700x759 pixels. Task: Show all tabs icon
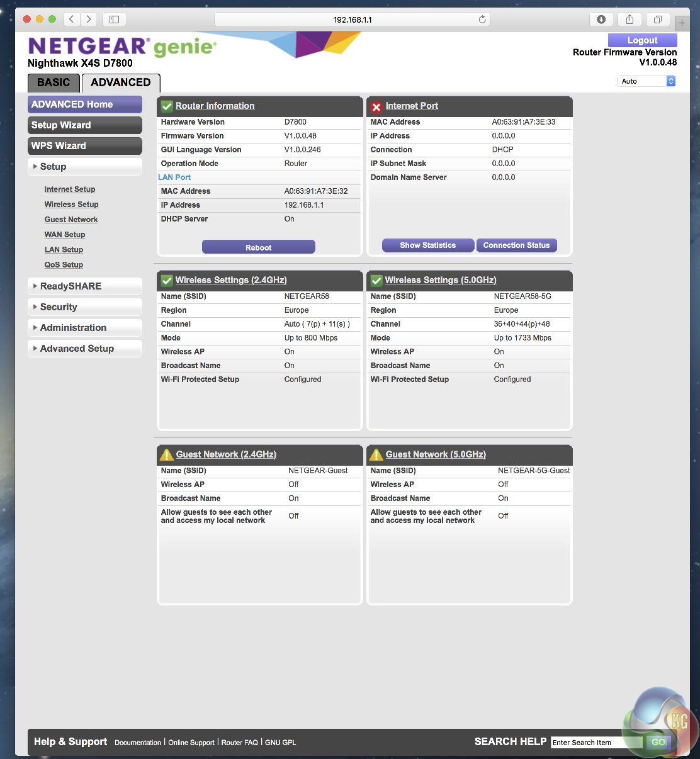(x=658, y=20)
